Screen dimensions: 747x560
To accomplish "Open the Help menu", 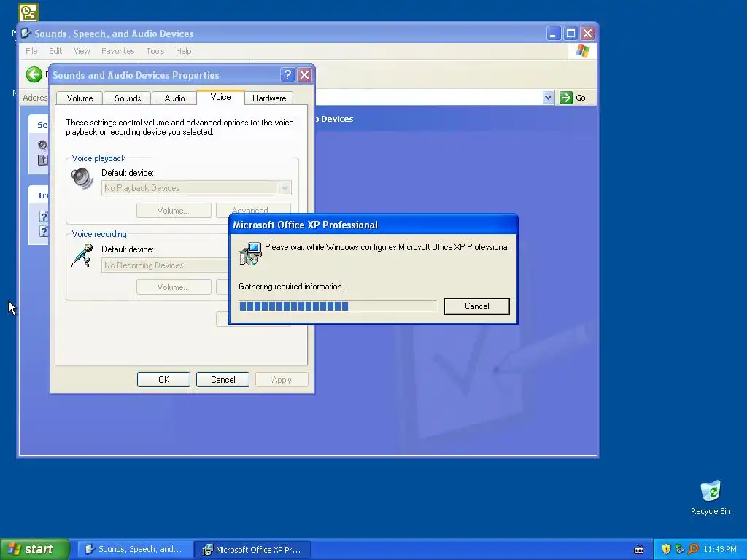I will click(183, 51).
